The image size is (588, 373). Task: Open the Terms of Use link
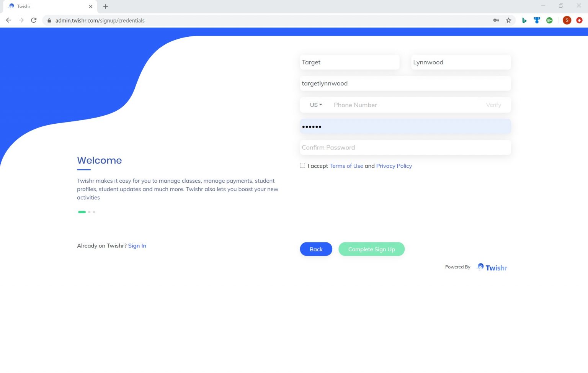click(x=346, y=166)
